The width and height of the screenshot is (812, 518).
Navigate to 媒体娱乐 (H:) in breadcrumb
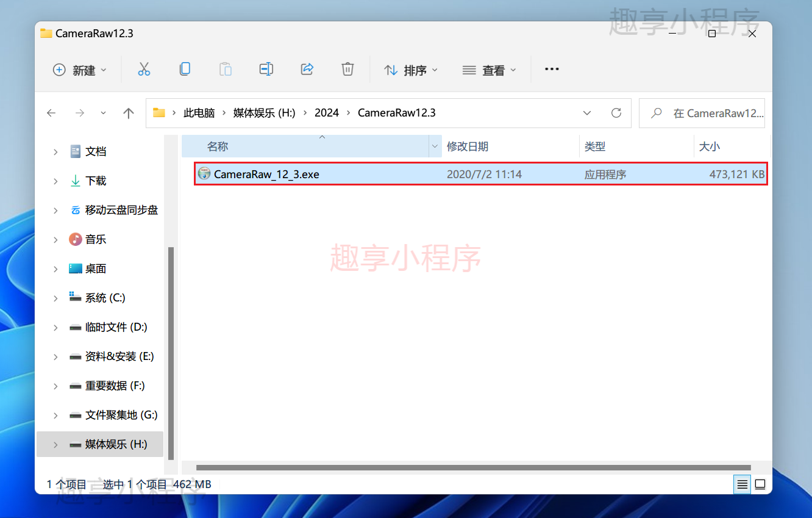tap(264, 113)
